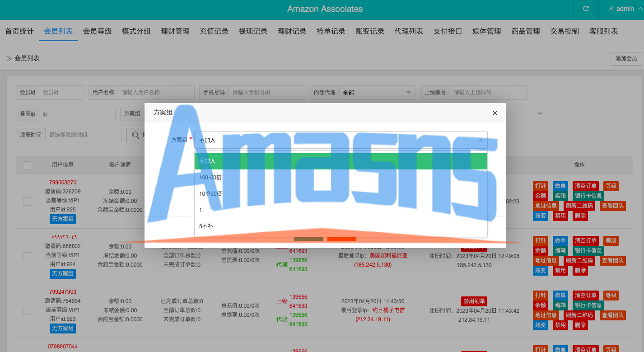Open the 商品管理 tab
The width and height of the screenshot is (644, 352).
[x=526, y=31]
